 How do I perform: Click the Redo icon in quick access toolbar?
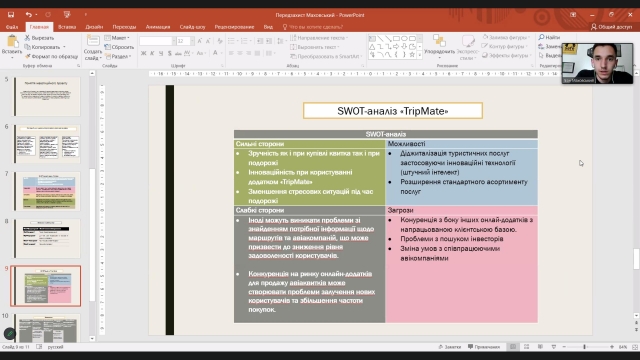coord(48,15)
